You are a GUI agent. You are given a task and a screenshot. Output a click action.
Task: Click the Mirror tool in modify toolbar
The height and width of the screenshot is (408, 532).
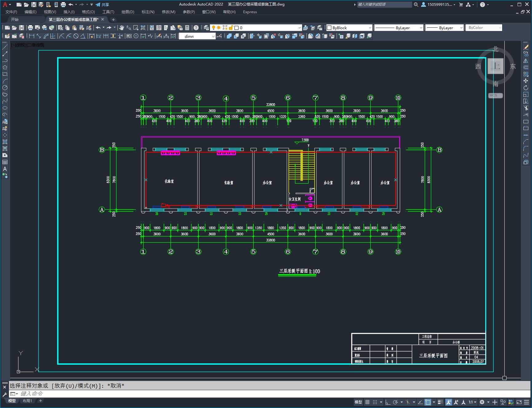[526, 61]
